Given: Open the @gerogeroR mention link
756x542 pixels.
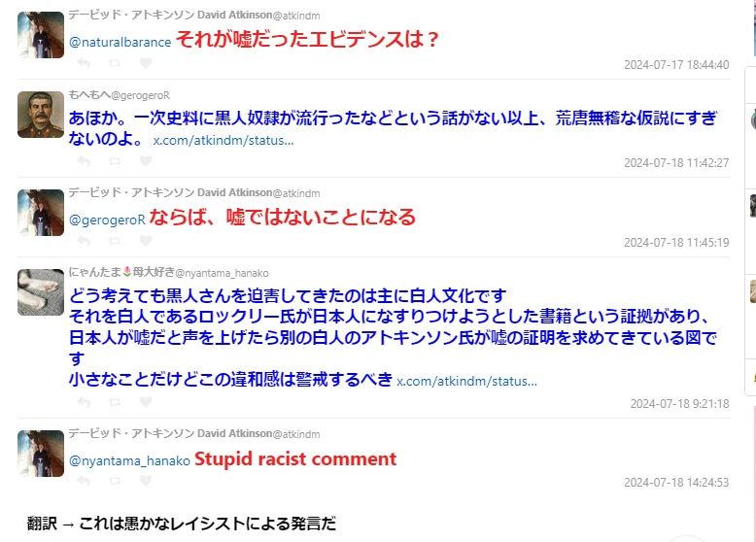Looking at the screenshot, I should pyautogui.click(x=107, y=220).
